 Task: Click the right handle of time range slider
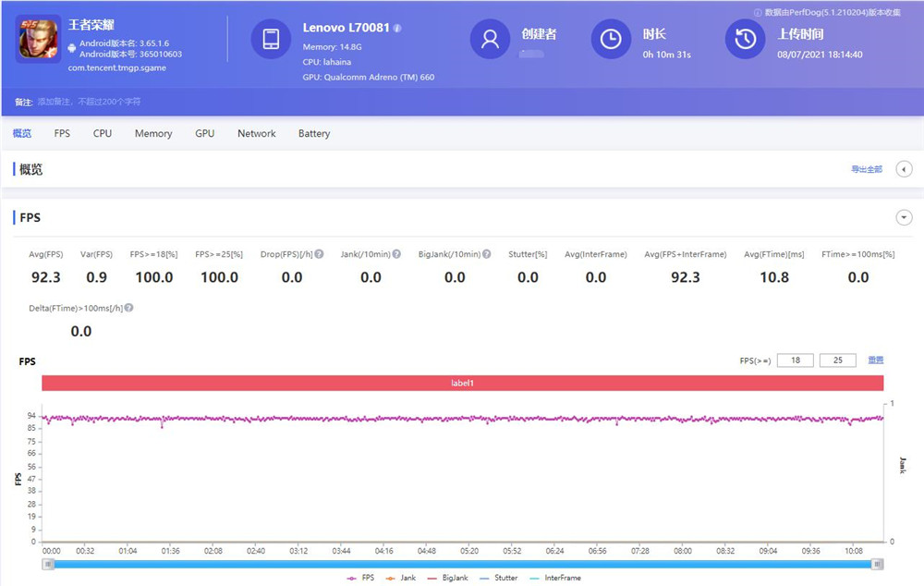877,564
